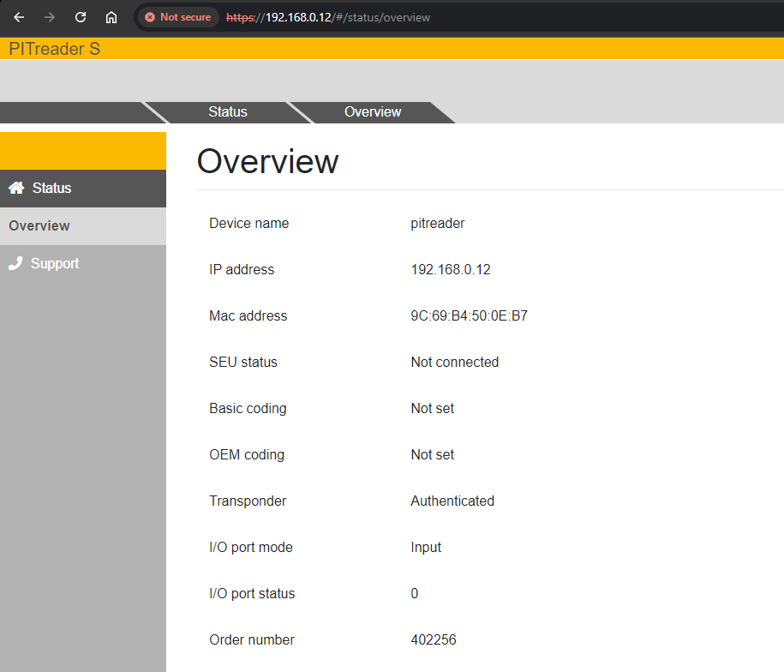Open the Support sidebar menu
The width and height of the screenshot is (784, 672).
(83, 263)
